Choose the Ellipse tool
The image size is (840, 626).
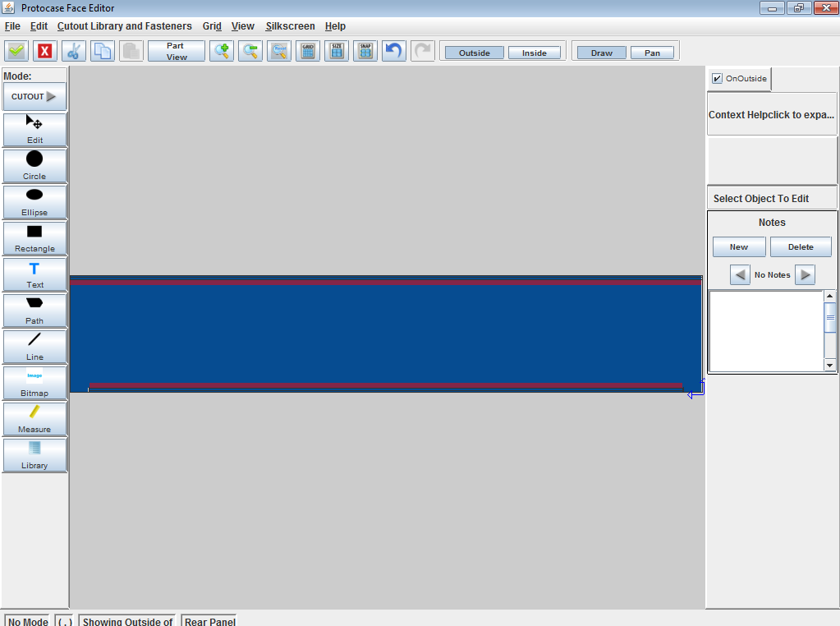[x=34, y=202]
